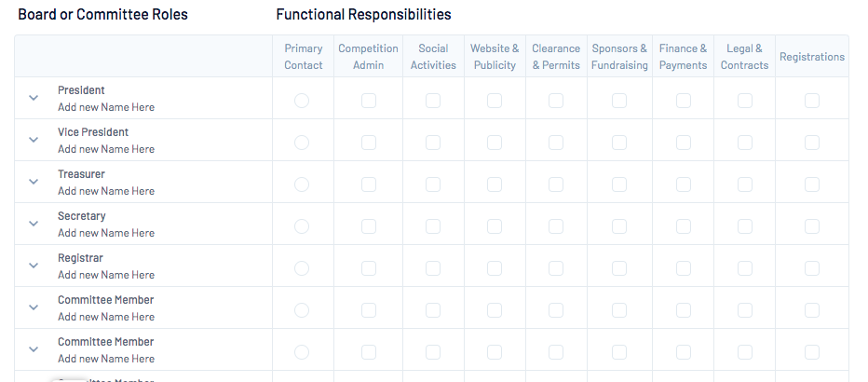Click 'Add new Name Here' under President
The width and height of the screenshot is (868, 382).
click(x=106, y=107)
